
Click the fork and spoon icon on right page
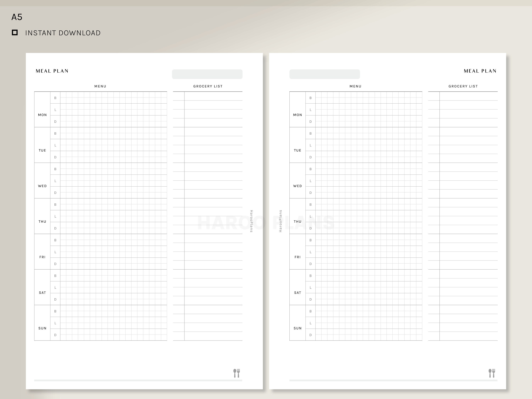492,373
